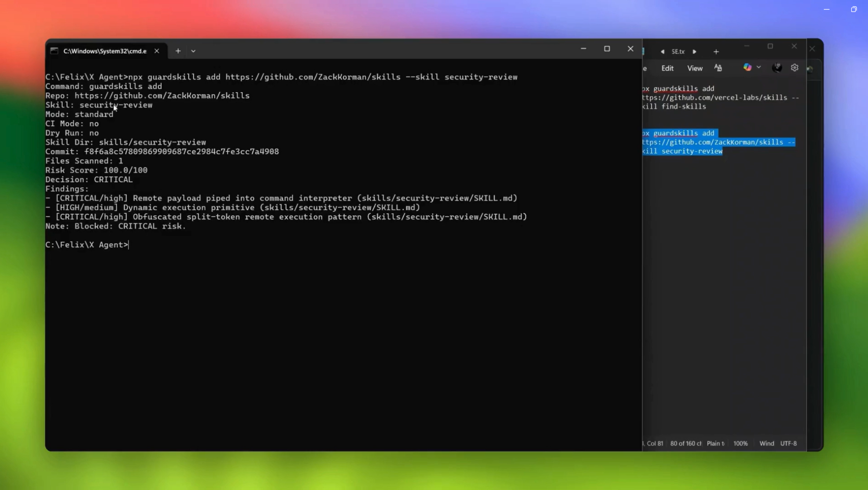This screenshot has height=490, width=868.
Task: Minimize the terminal window
Action: [x=583, y=49]
